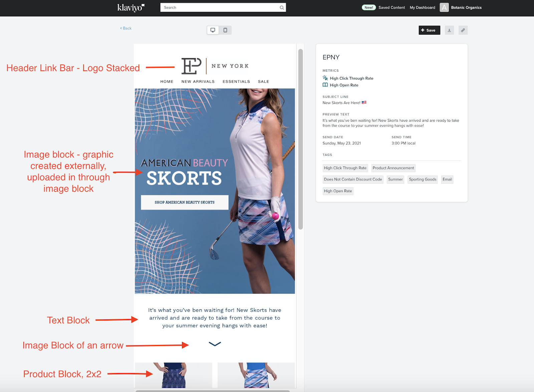Image resolution: width=534 pixels, height=392 pixels.
Task: Select the Email tag
Action: [447, 179]
